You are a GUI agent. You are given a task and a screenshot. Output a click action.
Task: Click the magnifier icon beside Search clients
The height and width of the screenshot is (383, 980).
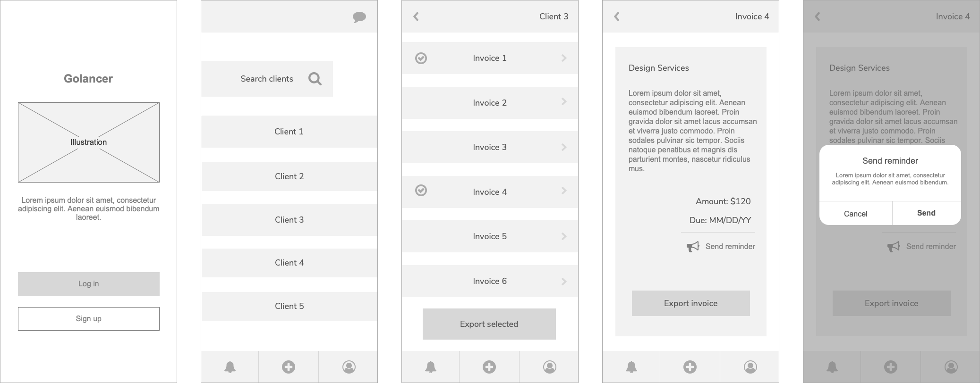point(315,79)
